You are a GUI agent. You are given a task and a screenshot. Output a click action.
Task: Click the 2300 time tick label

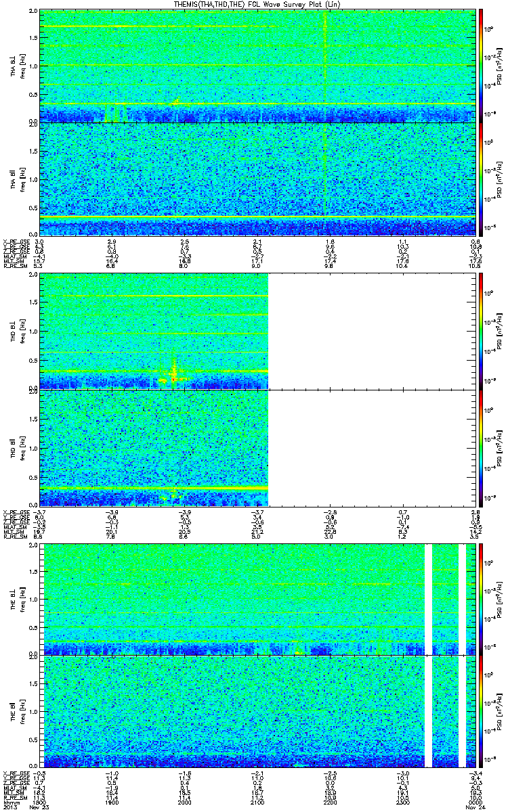coord(402,802)
